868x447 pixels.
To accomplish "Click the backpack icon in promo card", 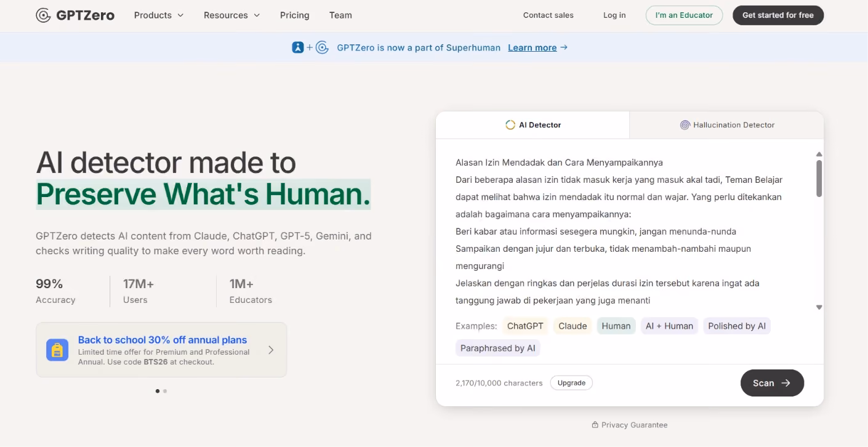I will (x=57, y=350).
